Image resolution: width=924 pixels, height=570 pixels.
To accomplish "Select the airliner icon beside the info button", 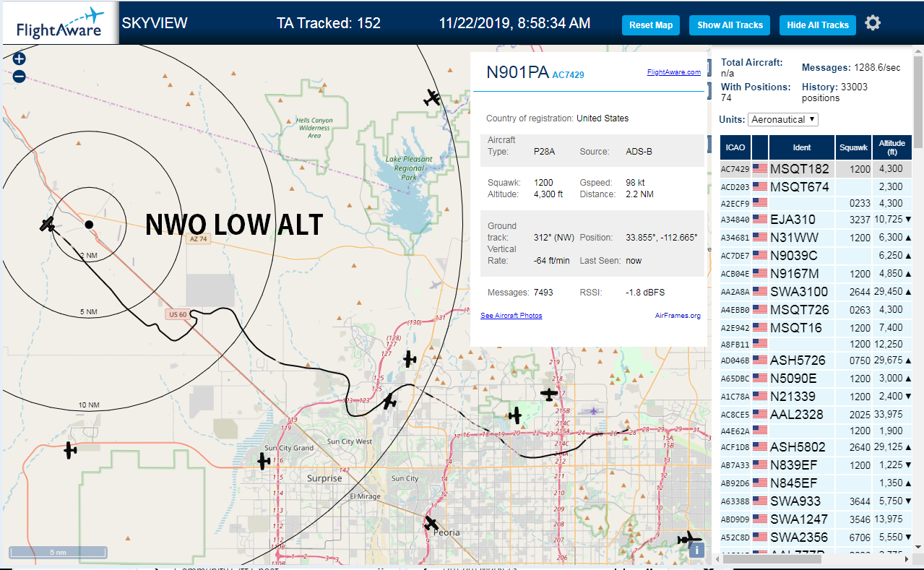I will [x=689, y=538].
